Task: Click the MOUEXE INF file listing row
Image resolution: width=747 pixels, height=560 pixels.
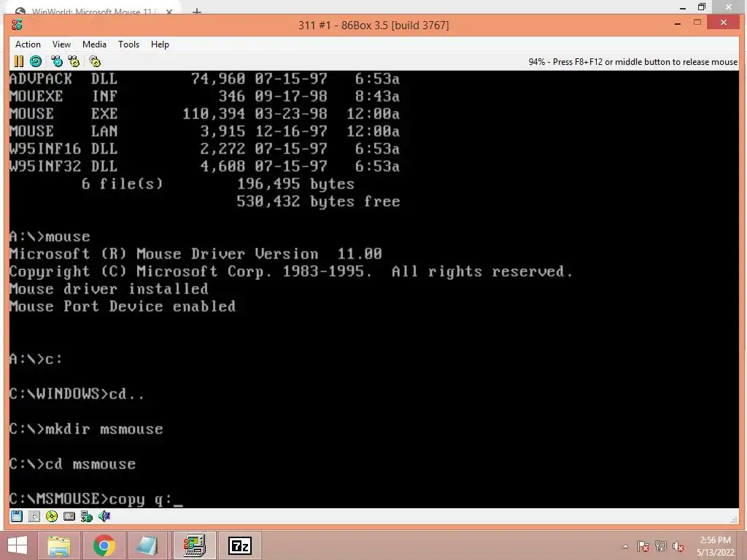Action: pyautogui.click(x=204, y=96)
